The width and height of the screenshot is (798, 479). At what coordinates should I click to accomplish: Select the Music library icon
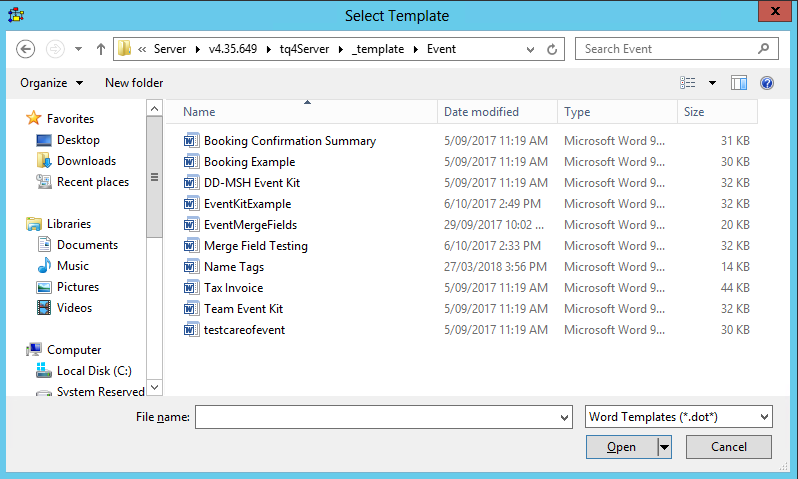[44, 266]
